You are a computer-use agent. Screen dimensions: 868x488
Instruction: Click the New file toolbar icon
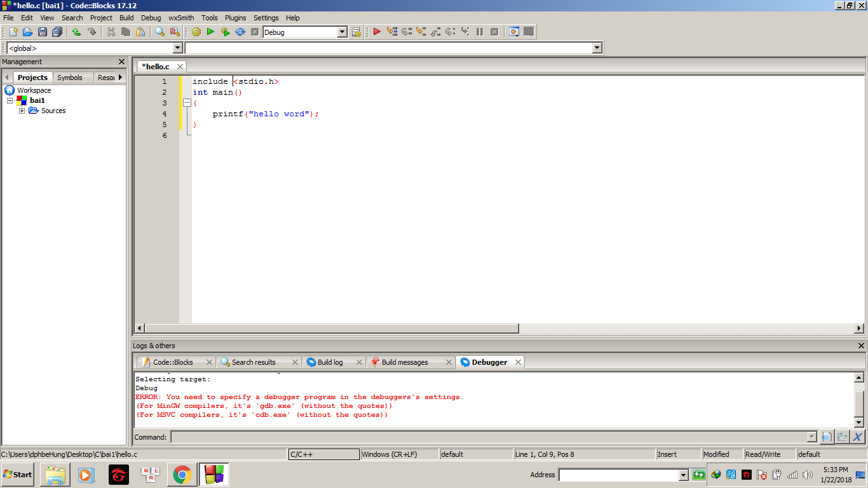(13, 32)
